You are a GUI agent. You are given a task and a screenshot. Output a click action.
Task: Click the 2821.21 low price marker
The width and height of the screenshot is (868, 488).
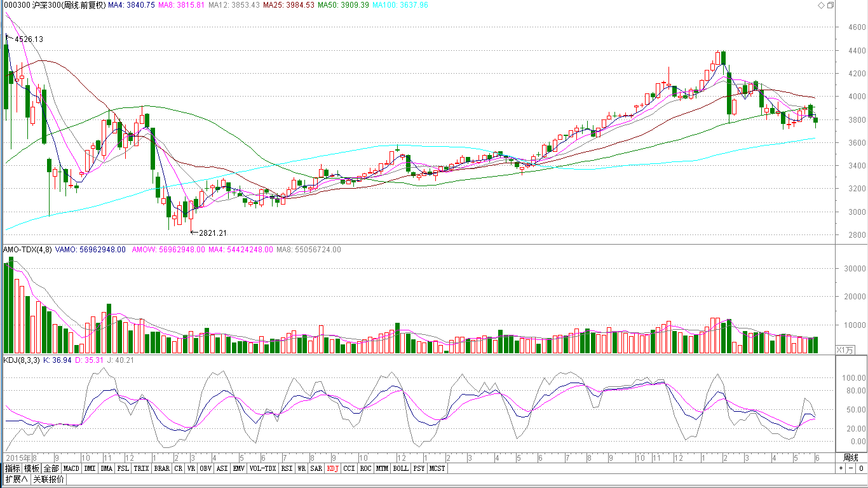(x=213, y=233)
